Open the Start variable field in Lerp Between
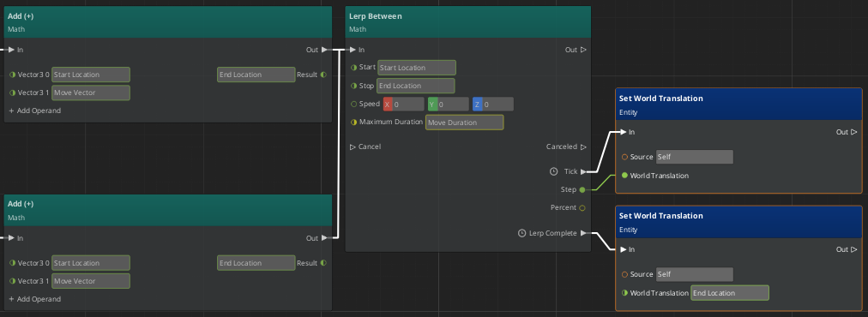868x317 pixels. (417, 68)
